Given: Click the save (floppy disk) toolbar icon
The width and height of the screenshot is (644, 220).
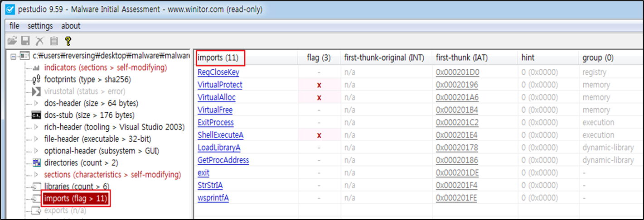Looking at the screenshot, I should click(x=26, y=41).
